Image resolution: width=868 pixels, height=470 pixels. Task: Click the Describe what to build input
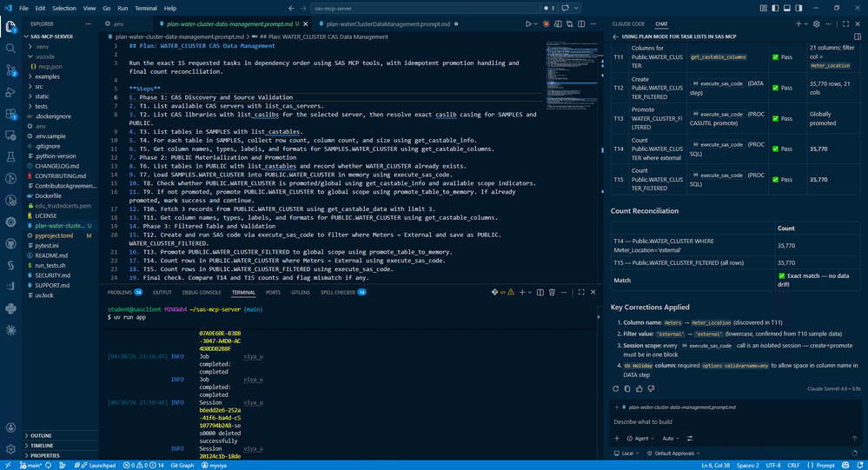[733, 422]
